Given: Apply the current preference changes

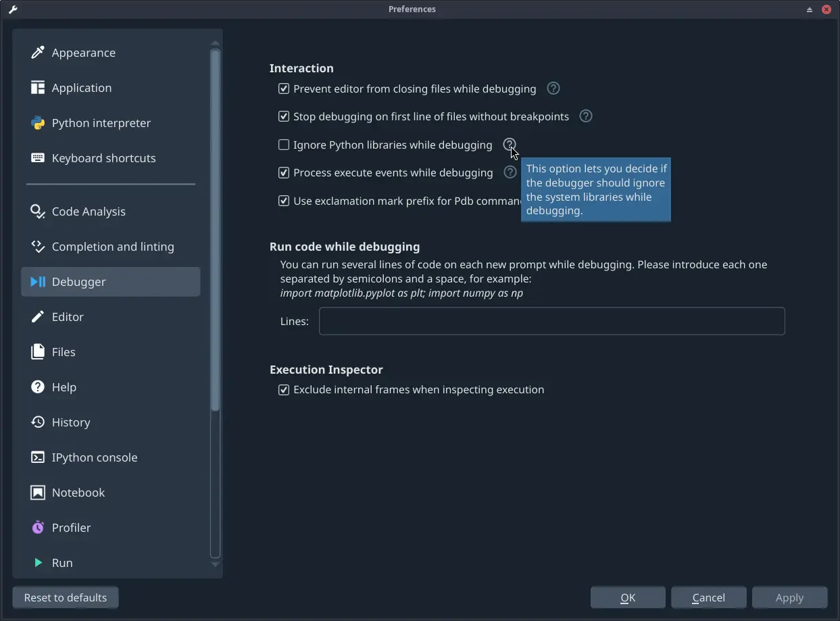Looking at the screenshot, I should coord(789,597).
